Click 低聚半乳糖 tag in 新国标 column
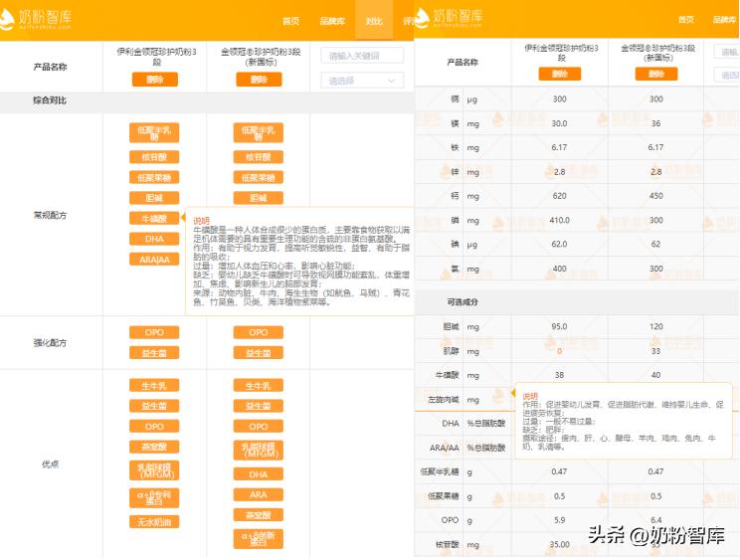The width and height of the screenshot is (740, 560). pos(259,132)
